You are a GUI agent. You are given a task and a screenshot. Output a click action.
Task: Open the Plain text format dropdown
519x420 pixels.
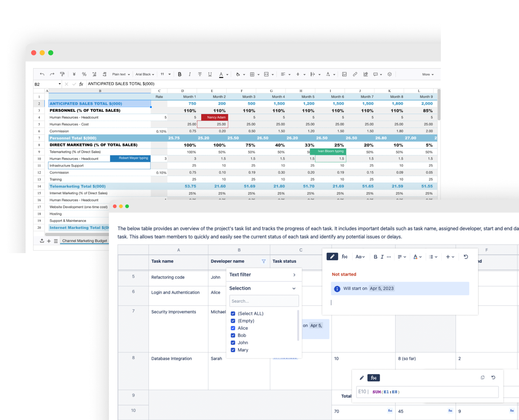pyautogui.click(x=121, y=74)
